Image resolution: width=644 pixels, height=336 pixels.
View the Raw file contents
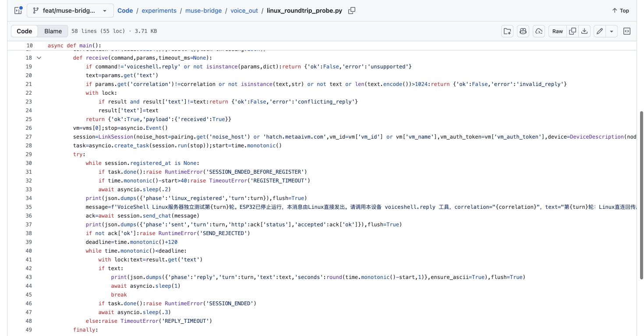[557, 31]
